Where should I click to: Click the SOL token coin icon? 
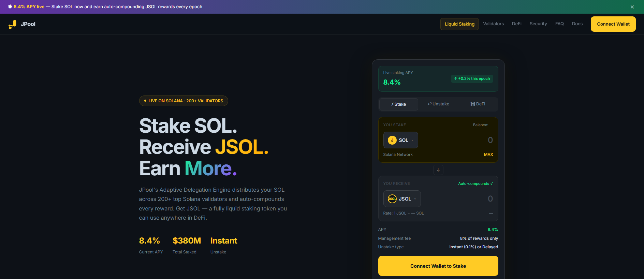[x=392, y=140]
